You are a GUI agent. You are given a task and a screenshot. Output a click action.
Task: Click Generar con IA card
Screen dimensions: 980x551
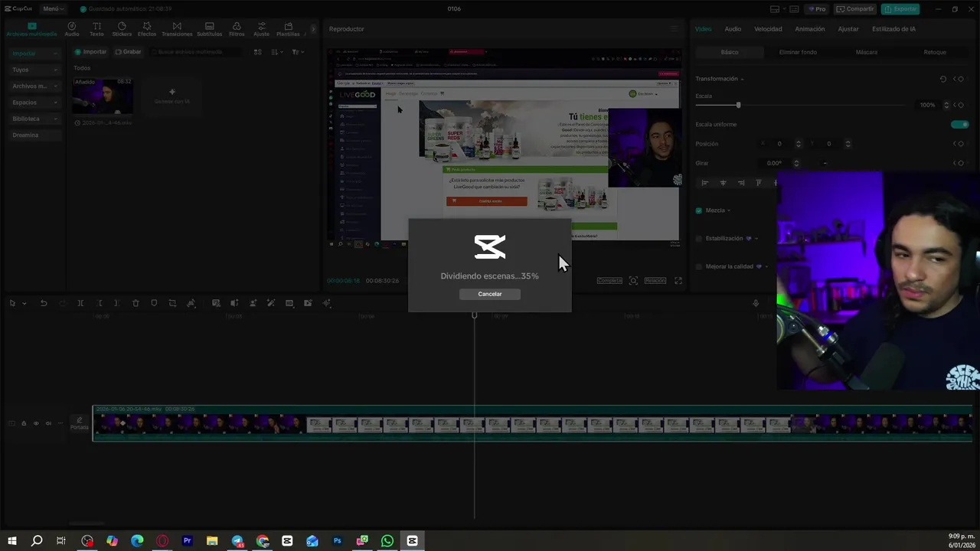click(x=172, y=96)
